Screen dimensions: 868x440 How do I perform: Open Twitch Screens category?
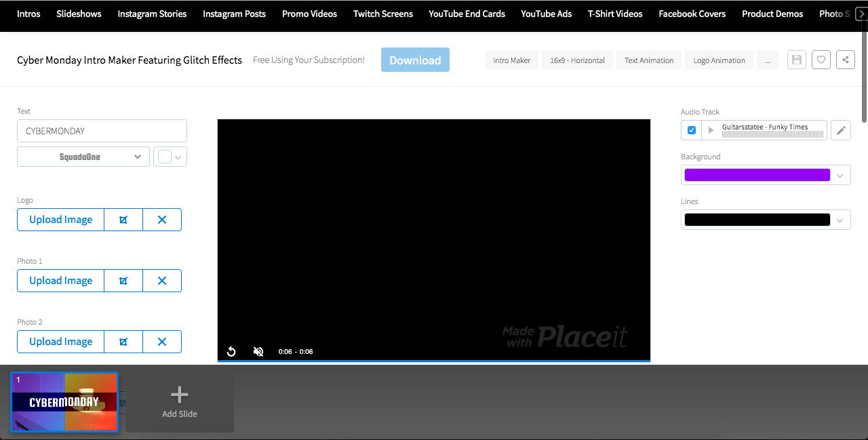[x=383, y=14]
